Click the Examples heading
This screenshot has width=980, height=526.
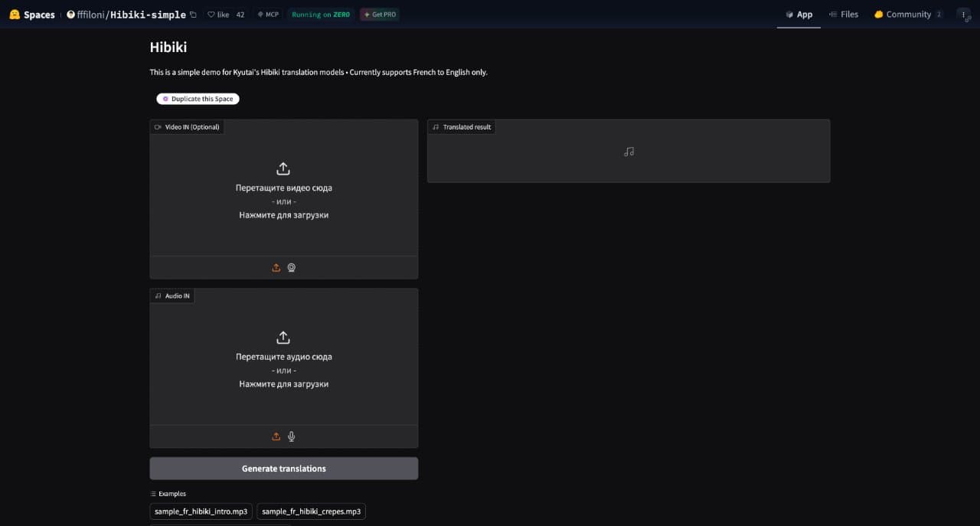[x=168, y=494]
